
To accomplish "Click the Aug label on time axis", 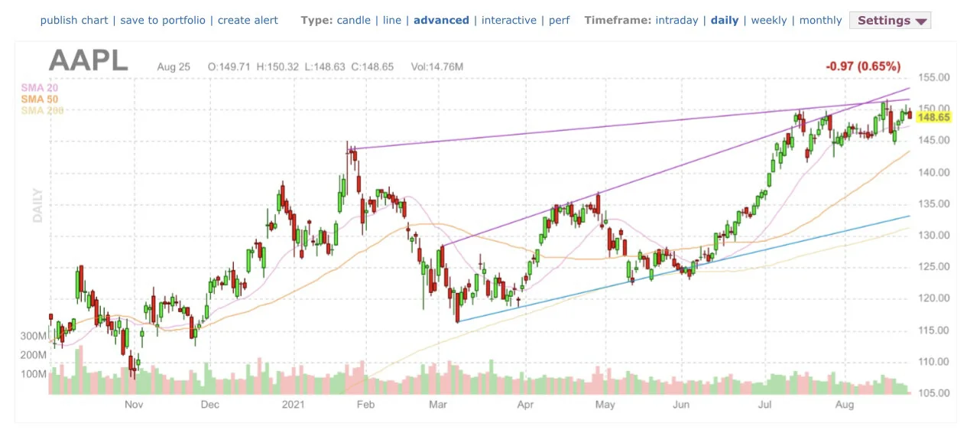I will pyautogui.click(x=844, y=404).
